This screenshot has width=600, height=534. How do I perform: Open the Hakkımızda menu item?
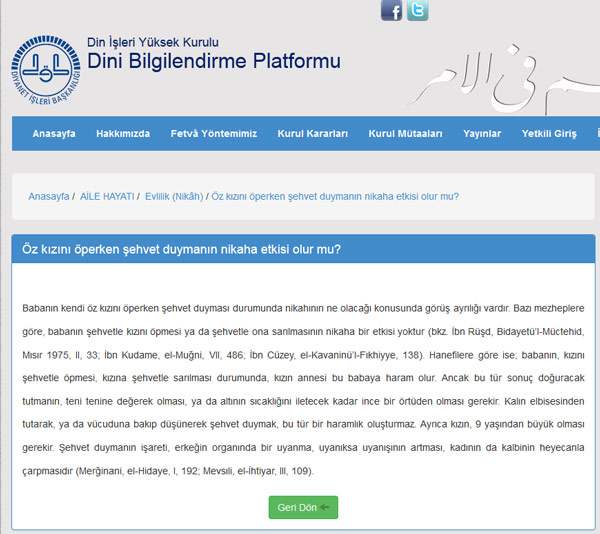pos(123,134)
